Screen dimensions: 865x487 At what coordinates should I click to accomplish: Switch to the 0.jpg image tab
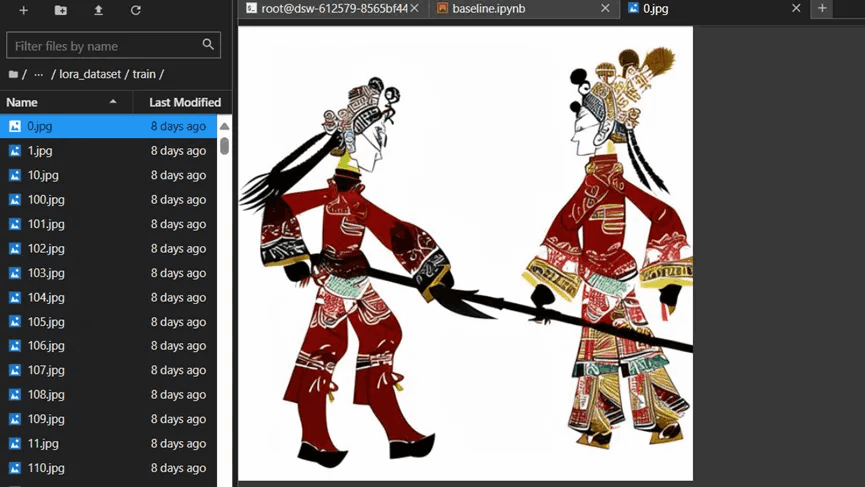714,8
